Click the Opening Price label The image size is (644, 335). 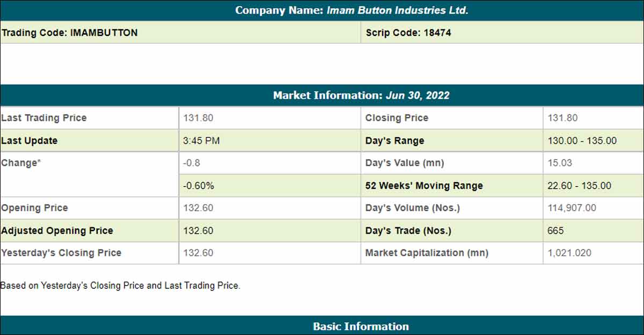point(34,208)
